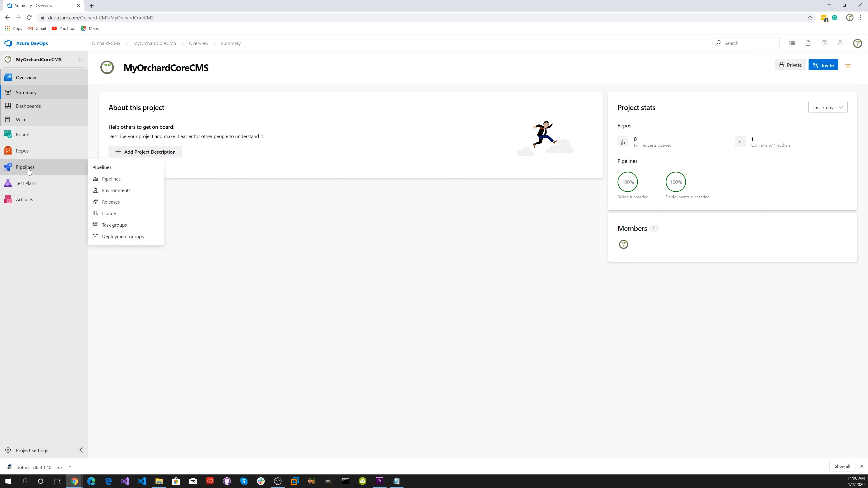Collapse the sidebar with double-chevron icon

80,450
